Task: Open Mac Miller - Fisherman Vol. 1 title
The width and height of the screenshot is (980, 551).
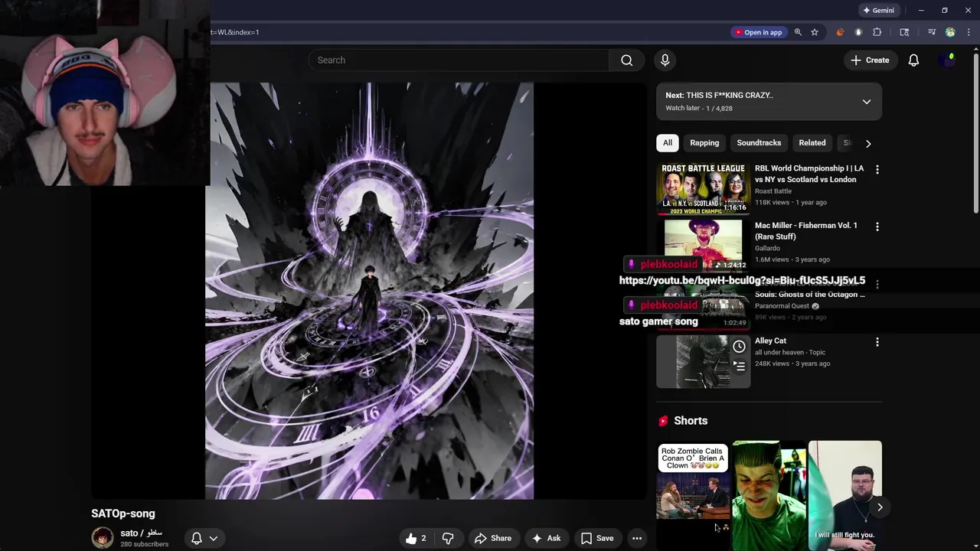Action: tap(806, 231)
